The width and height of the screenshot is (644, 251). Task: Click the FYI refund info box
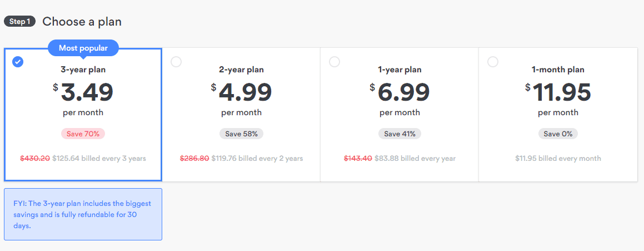83,214
